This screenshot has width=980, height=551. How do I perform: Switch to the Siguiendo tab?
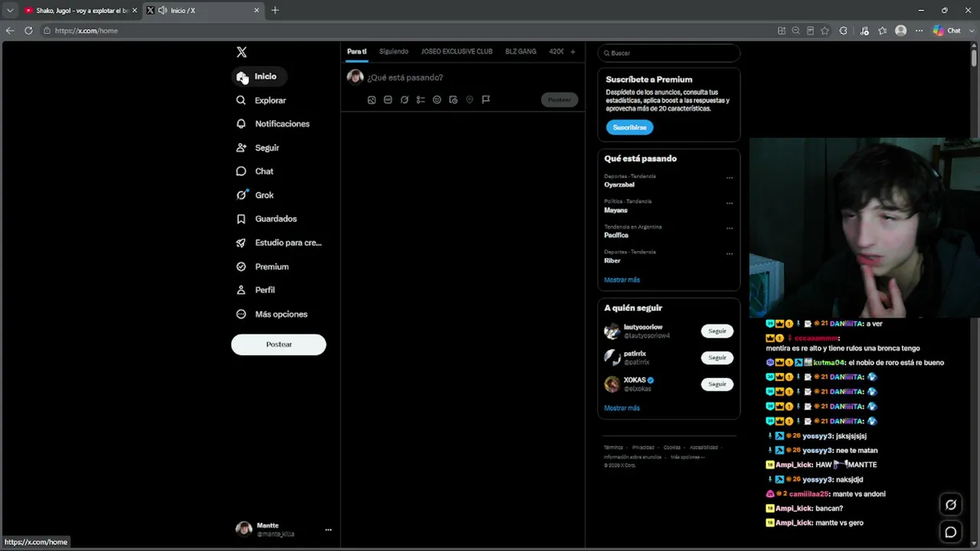coord(394,51)
